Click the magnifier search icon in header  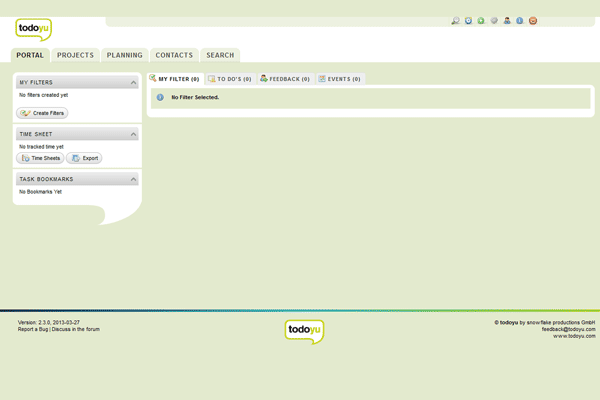click(x=456, y=21)
